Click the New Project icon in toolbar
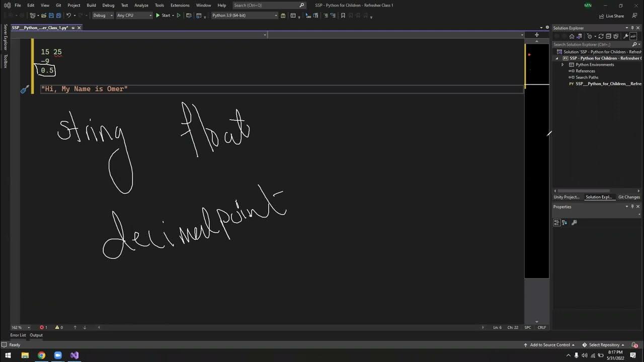This screenshot has width=644, height=362. (x=33, y=16)
